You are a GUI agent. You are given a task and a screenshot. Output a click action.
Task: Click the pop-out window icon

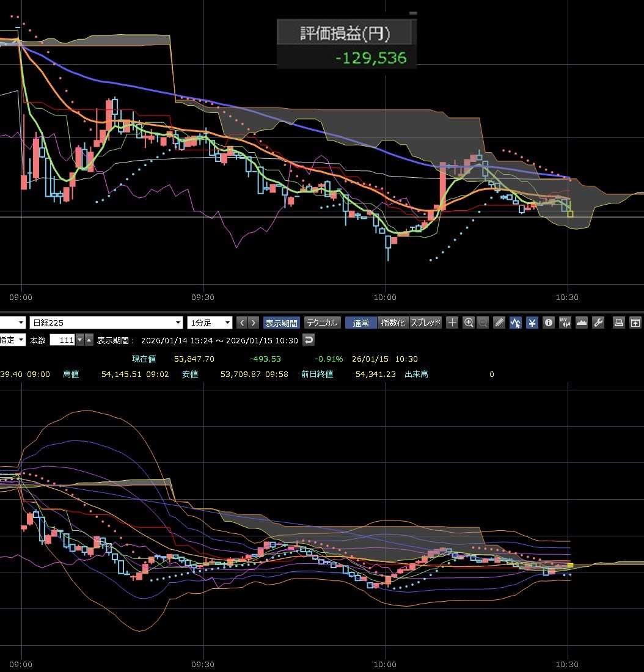click(635, 323)
